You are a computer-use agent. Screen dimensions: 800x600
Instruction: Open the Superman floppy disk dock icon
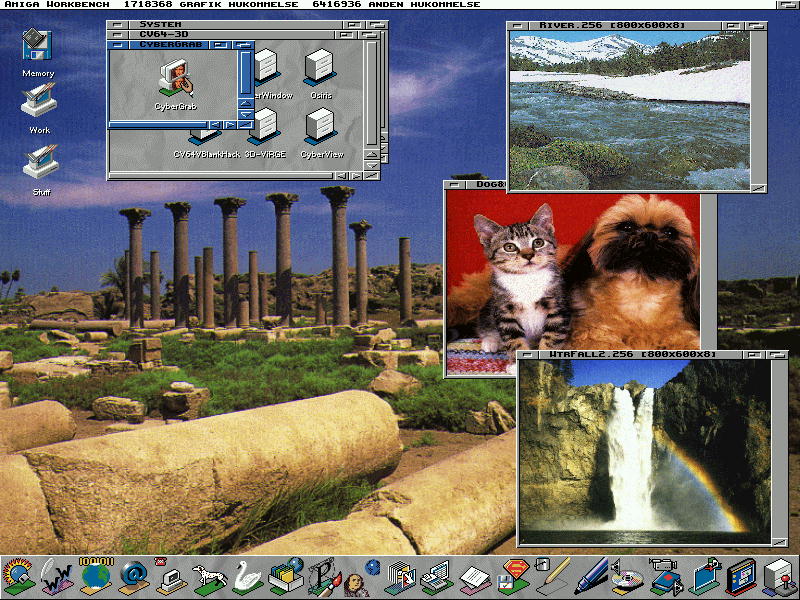[514, 576]
